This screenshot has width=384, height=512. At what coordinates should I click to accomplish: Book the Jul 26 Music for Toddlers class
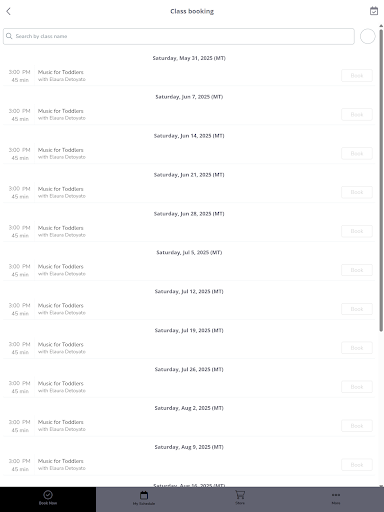point(357,387)
